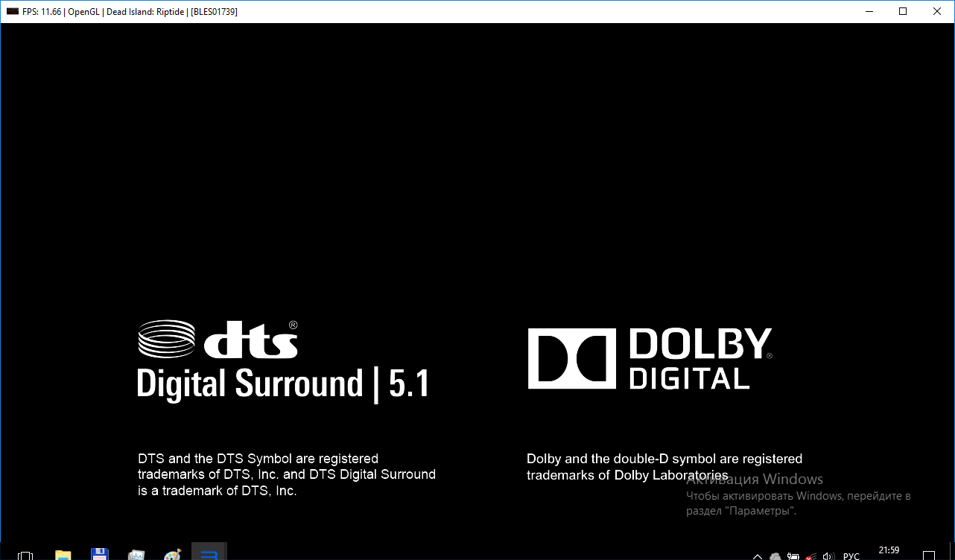
Task: Launch Paint from the taskbar palette icon
Action: tap(172, 555)
